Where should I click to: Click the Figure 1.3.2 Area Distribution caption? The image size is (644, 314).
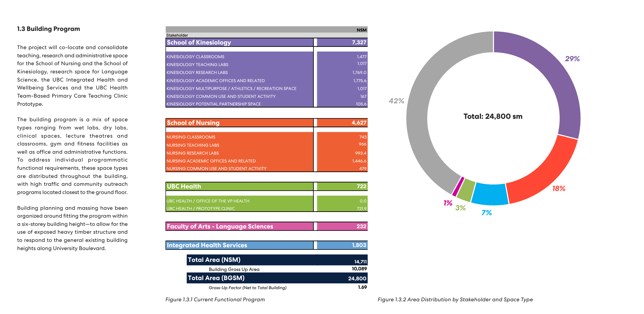tap(455, 299)
